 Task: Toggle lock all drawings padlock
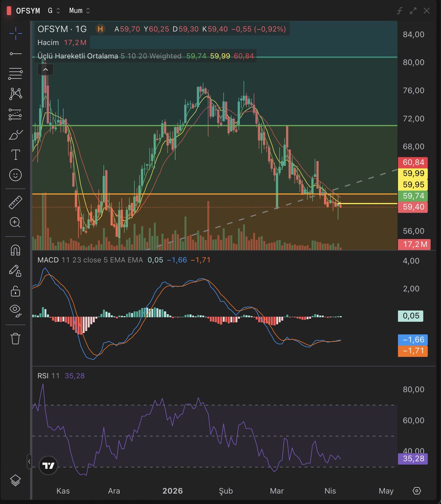pos(16,291)
